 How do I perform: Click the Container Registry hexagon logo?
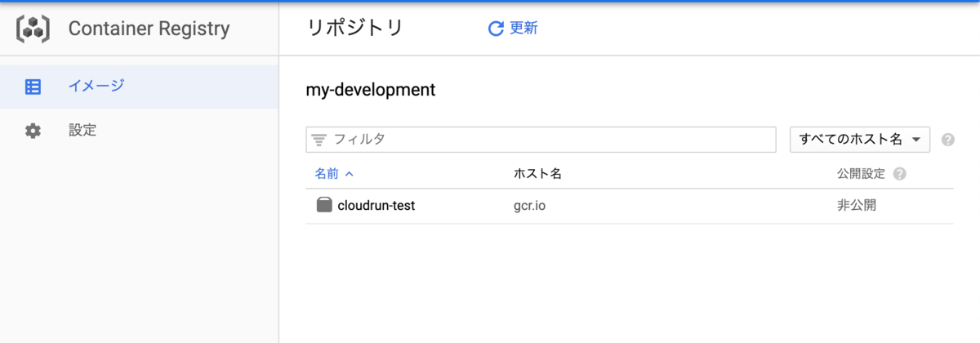click(x=33, y=29)
